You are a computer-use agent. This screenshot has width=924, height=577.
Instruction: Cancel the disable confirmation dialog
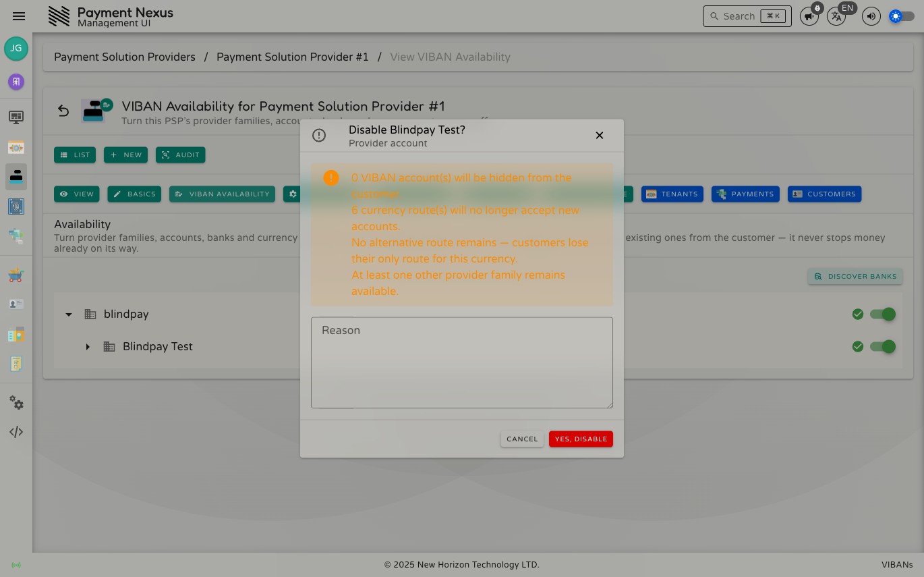click(522, 439)
